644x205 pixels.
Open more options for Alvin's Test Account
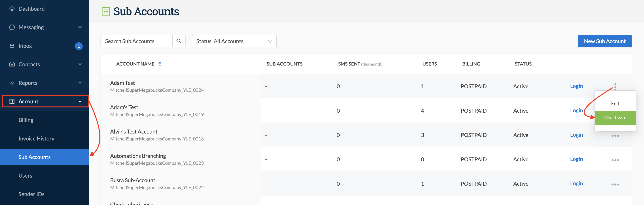coord(615,136)
